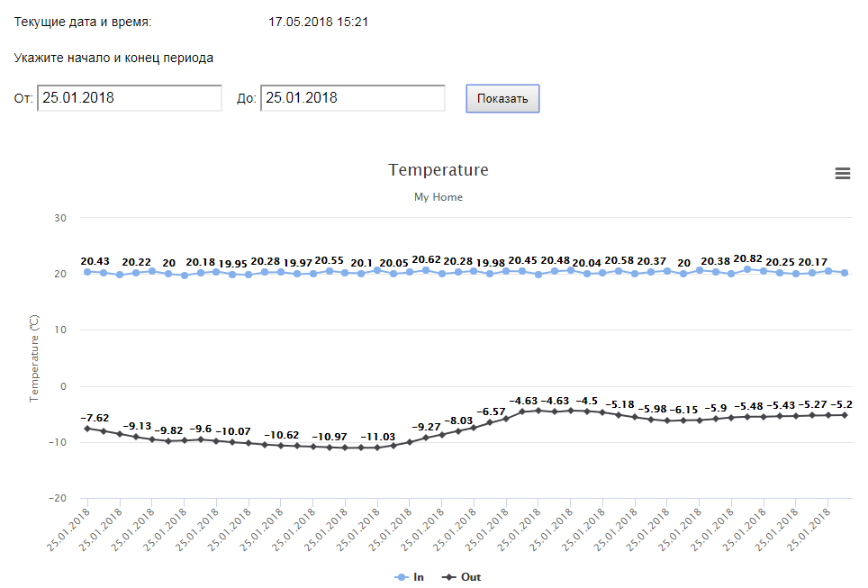Click the Out data point labeled −11.03

(x=377, y=448)
